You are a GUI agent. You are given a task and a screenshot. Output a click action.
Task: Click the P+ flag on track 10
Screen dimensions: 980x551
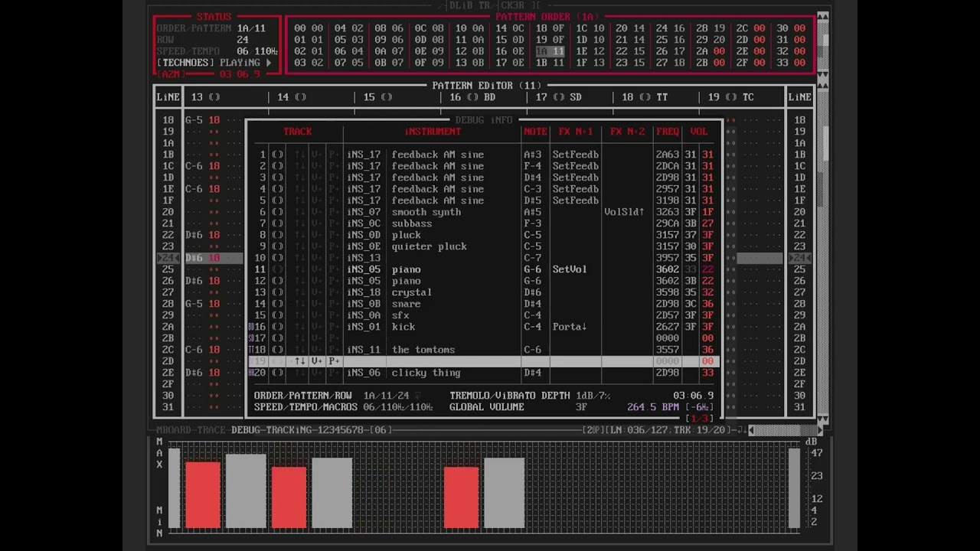(335, 258)
